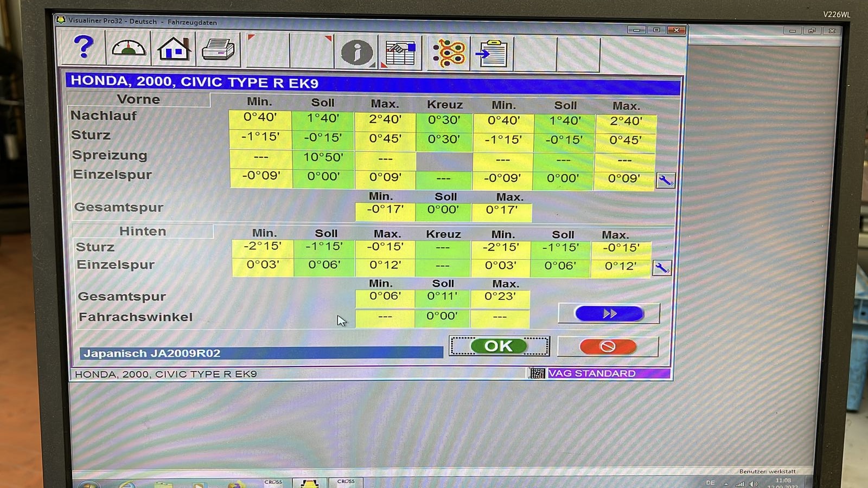The image size is (868, 488).
Task: Click the 'Spreizung' row label
Action: tap(110, 155)
